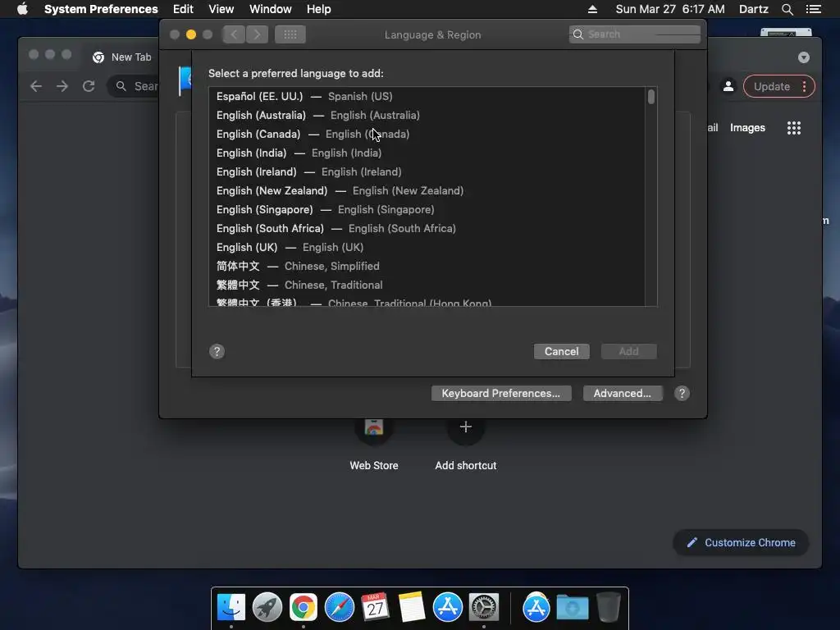Select English (UK) language
This screenshot has width=840, height=630.
(x=427, y=247)
